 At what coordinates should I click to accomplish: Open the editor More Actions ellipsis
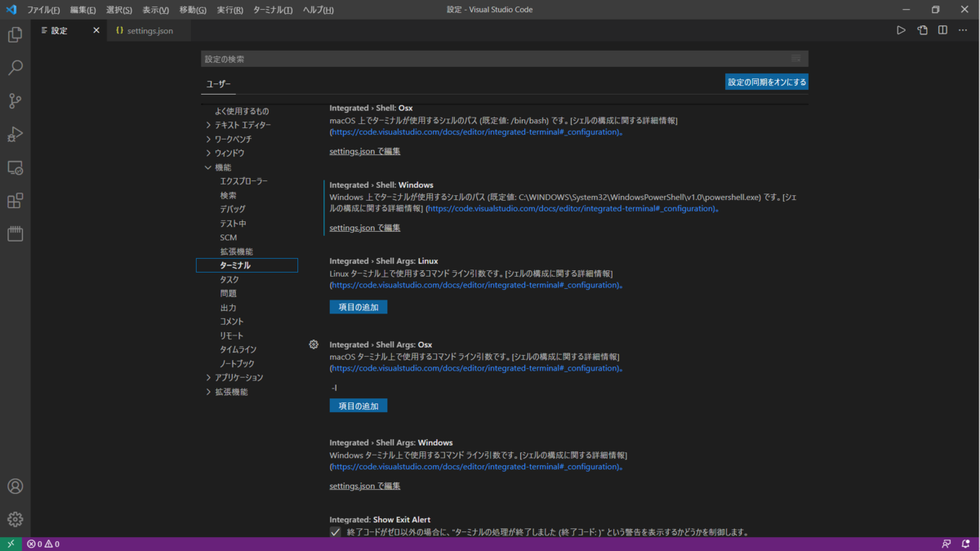[x=963, y=30]
